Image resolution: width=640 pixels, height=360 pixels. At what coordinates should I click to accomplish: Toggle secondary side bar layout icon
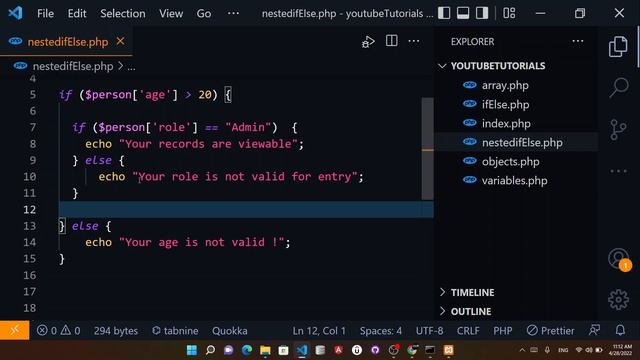[482, 13]
